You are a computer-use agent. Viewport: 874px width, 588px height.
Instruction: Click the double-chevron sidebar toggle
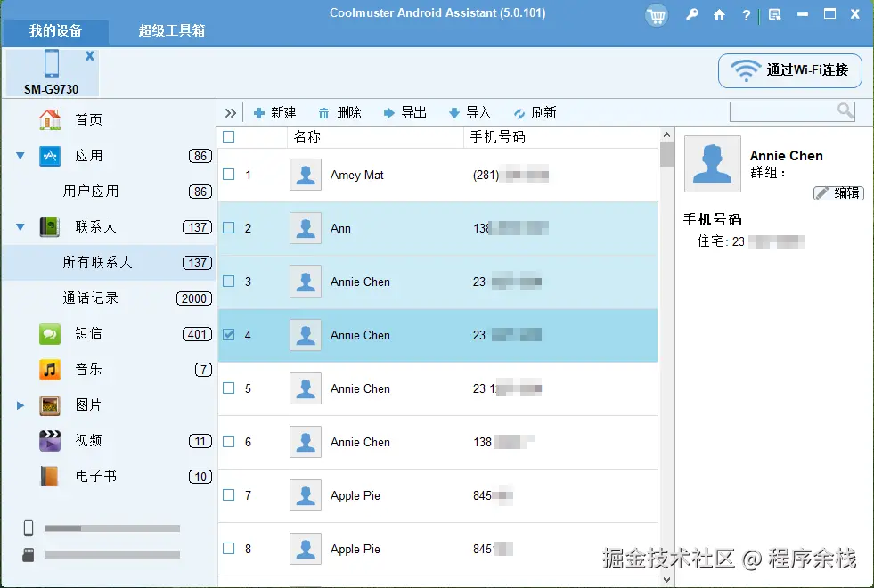pyautogui.click(x=230, y=113)
